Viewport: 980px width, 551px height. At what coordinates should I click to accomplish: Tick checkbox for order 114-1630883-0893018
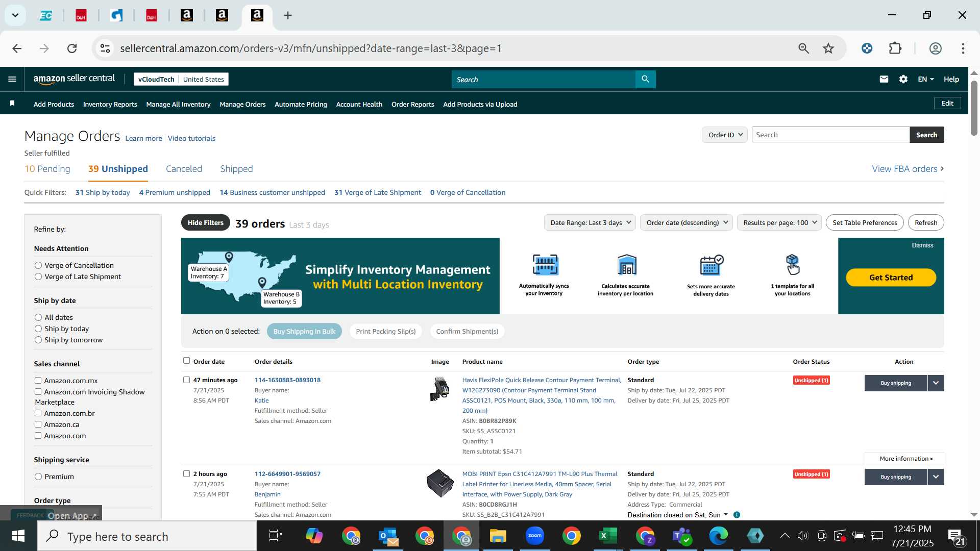[186, 380]
